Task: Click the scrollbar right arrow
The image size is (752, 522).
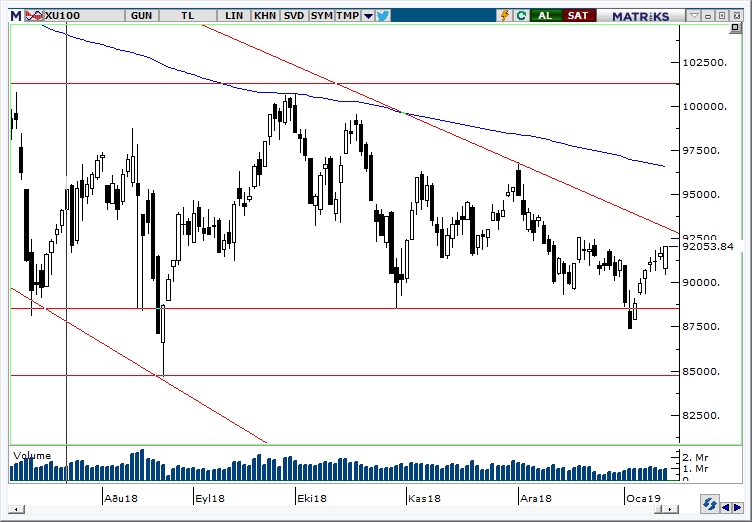Action: coord(672,509)
